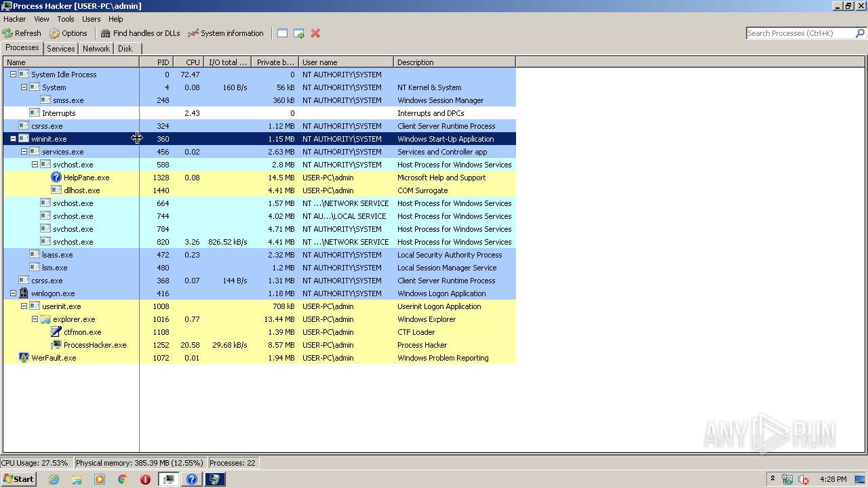
Task: Sort by the Name column header
Action: (x=71, y=62)
